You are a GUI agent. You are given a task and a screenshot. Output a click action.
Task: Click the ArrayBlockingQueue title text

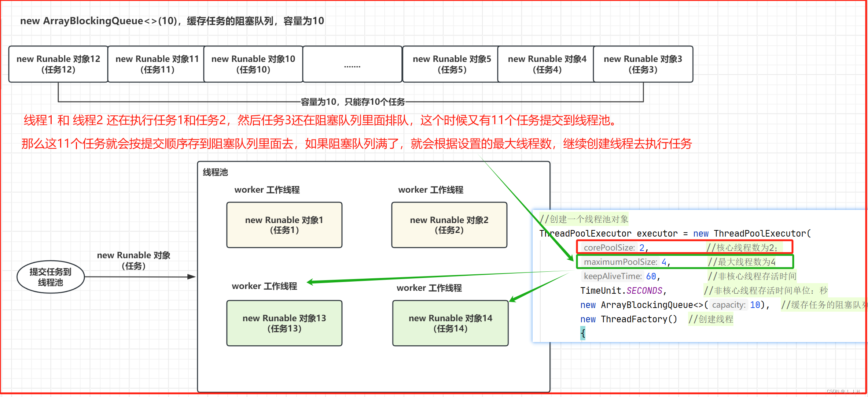(x=172, y=21)
